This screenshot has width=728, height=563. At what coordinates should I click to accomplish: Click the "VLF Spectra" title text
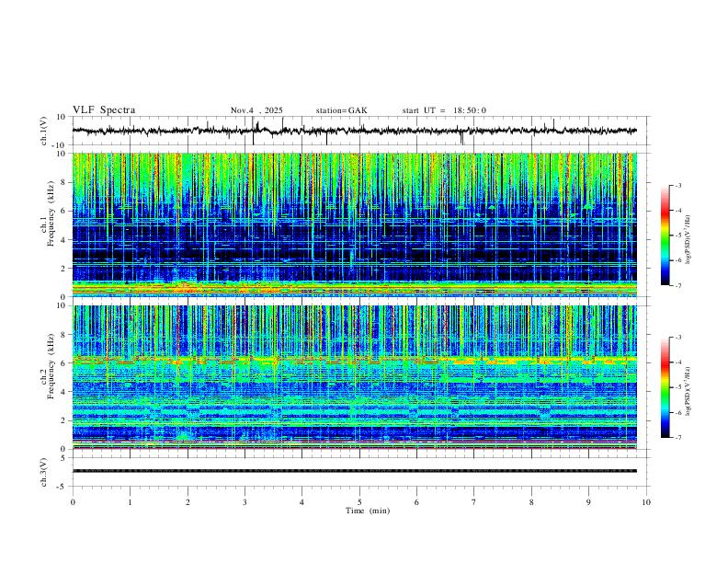(104, 110)
